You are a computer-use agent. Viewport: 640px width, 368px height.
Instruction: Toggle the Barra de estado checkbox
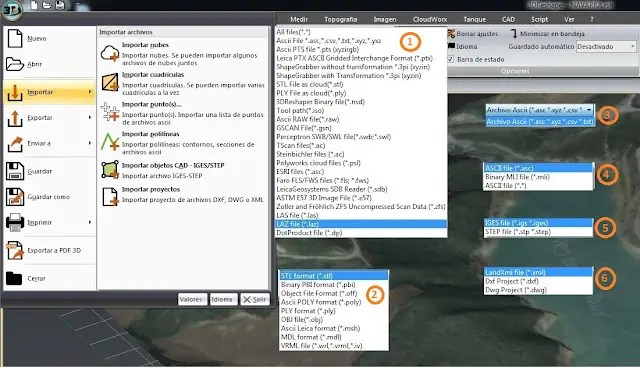[x=451, y=59]
